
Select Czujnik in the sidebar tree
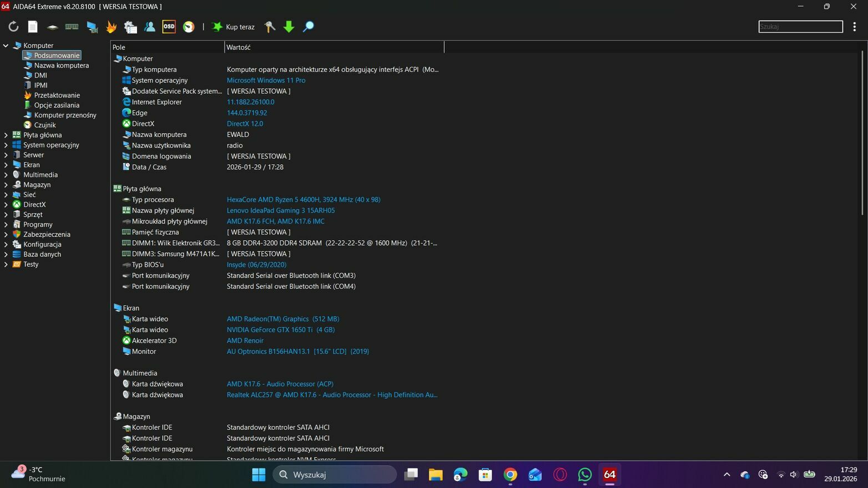45,125
